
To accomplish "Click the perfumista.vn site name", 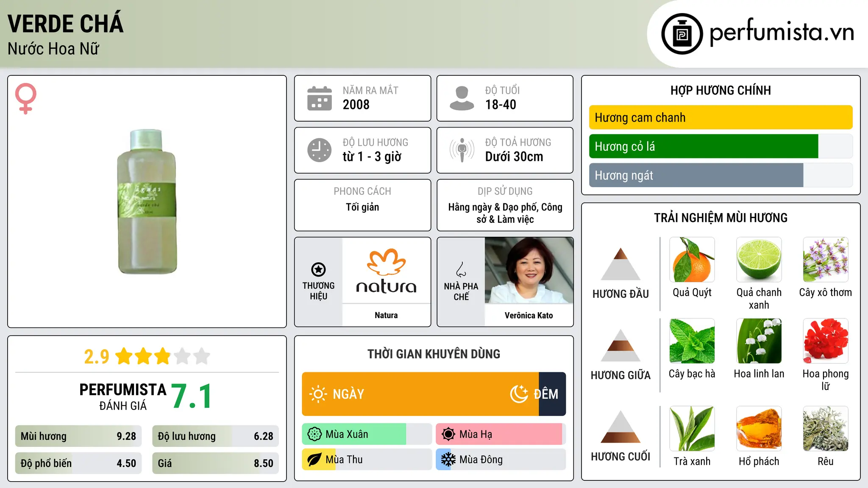I will pos(782,33).
